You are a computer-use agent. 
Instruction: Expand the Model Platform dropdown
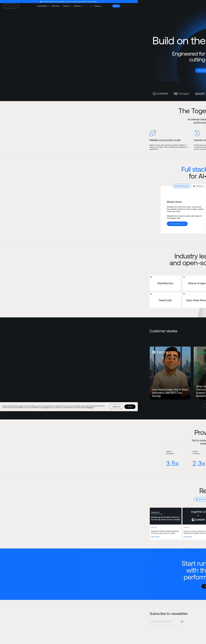coord(43,6)
